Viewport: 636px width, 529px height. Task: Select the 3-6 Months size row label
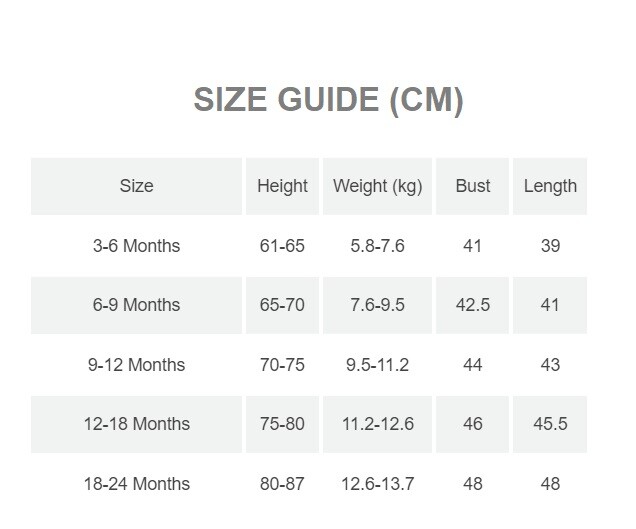tap(136, 246)
